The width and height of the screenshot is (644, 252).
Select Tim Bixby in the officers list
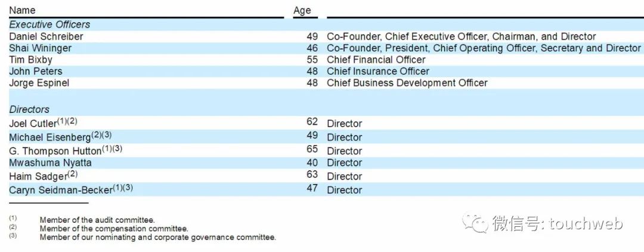click(x=31, y=60)
